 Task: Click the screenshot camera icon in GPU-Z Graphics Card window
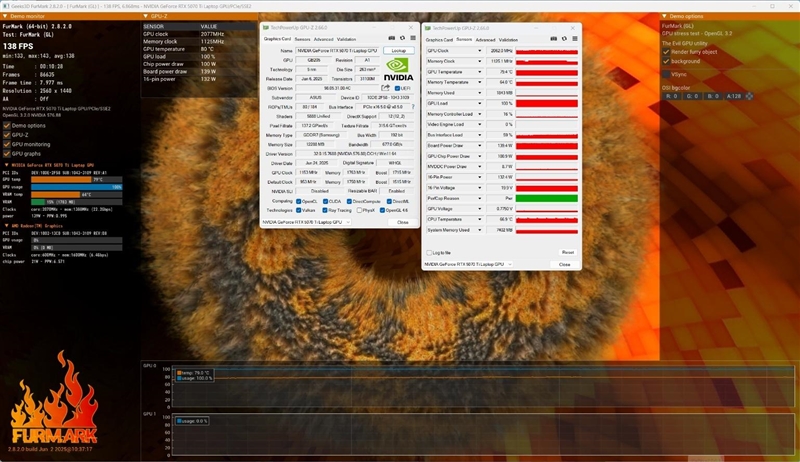tap(391, 38)
